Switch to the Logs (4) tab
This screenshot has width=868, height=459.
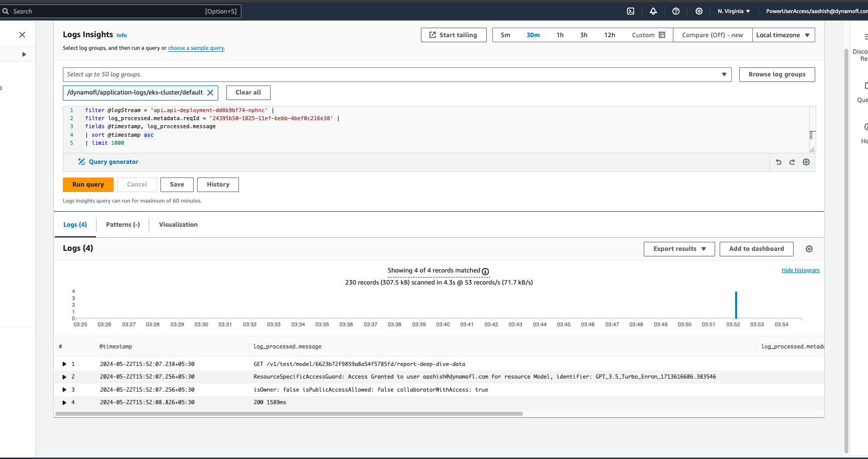[x=75, y=225]
